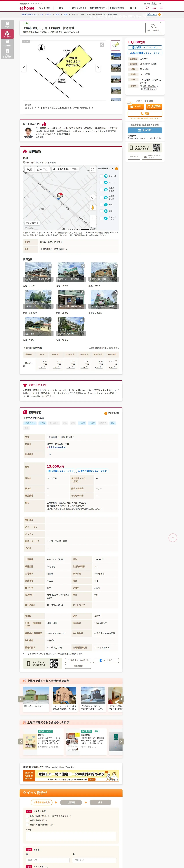184x868 pixels.
Task: Switch map to 地図 view
Action: 30,170
